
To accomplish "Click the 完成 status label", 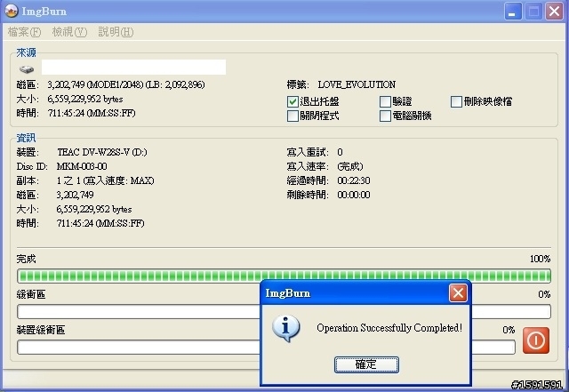I will (26, 259).
